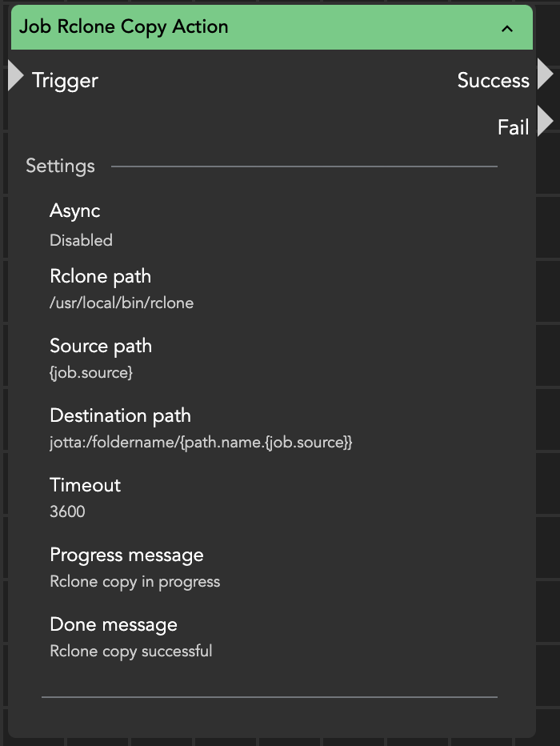Image resolution: width=560 pixels, height=746 pixels.
Task: Collapse the Job Rclone Copy Action node
Action: 506,29
